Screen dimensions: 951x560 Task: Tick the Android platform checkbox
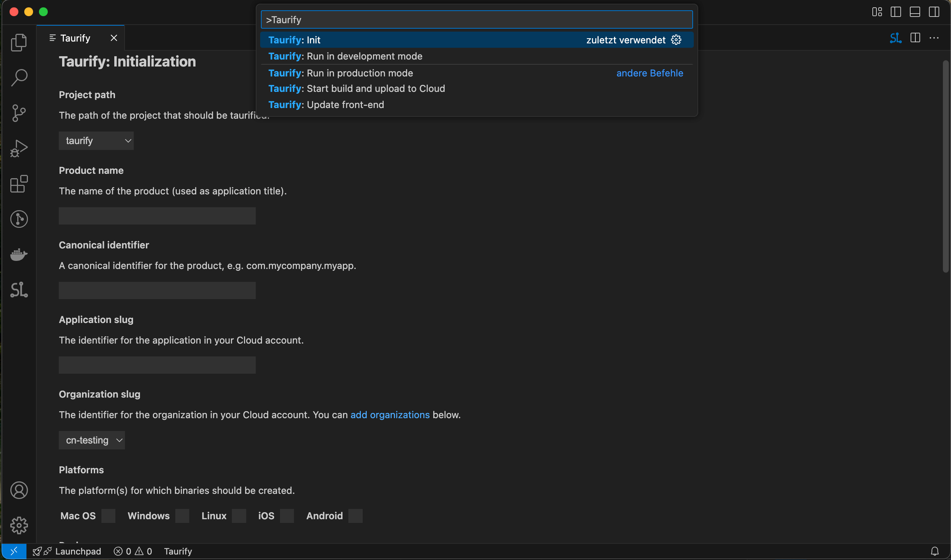355,516
